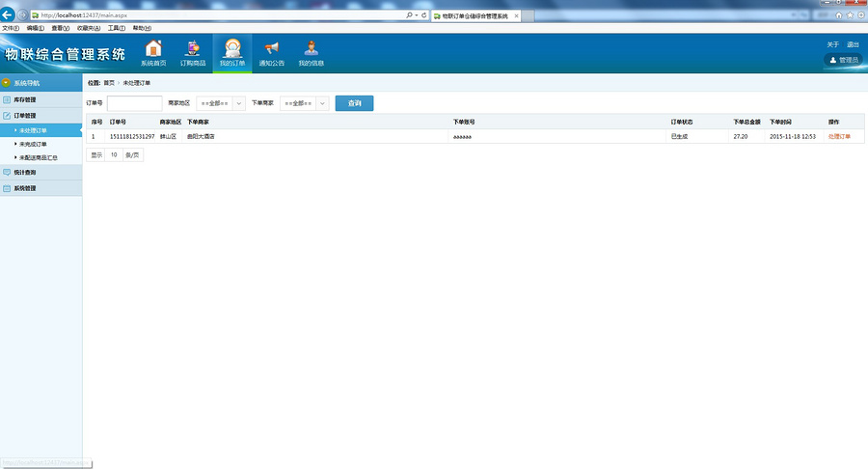
Task: Click the 系统管理 sidebar icon
Action: coord(7,188)
